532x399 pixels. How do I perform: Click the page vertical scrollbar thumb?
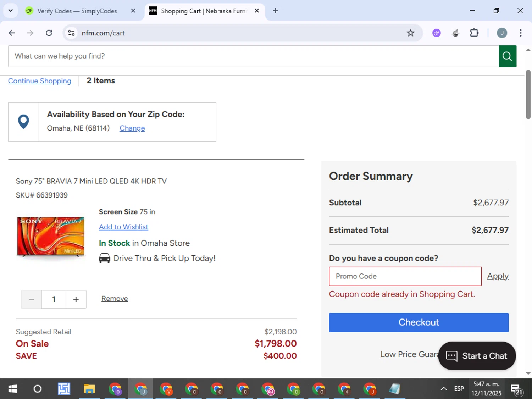[528, 94]
